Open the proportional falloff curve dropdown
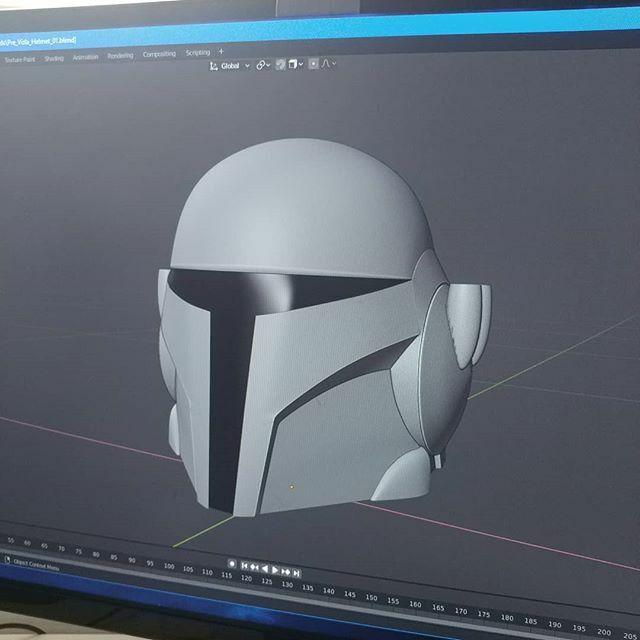This screenshot has width=640, height=640. click(x=329, y=63)
